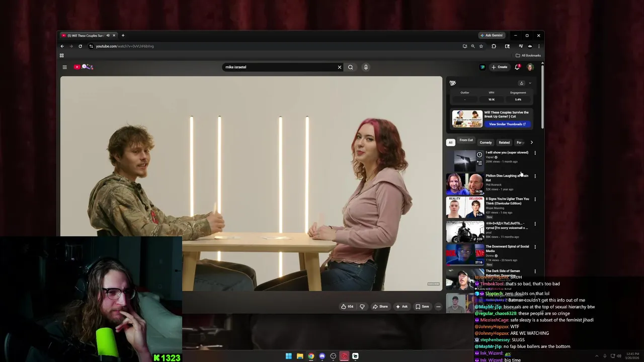
Task: Open options for 'Downward Spiral' video
Action: point(535,247)
